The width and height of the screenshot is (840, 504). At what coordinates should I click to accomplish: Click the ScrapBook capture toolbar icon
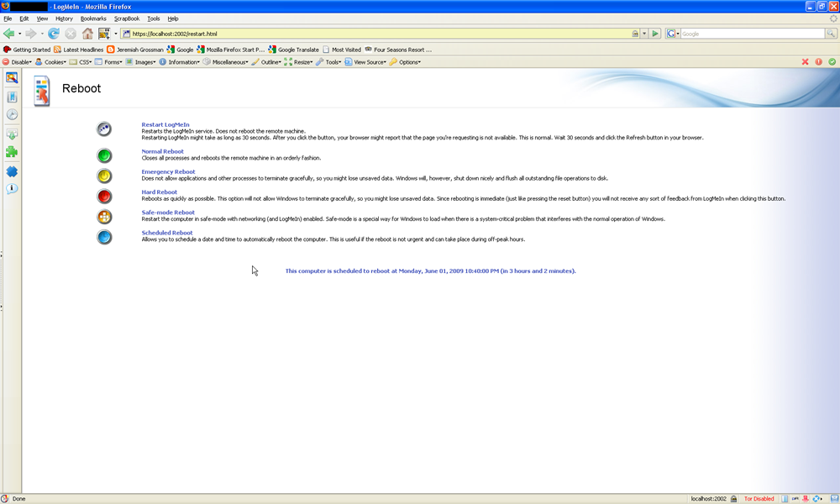(x=104, y=34)
